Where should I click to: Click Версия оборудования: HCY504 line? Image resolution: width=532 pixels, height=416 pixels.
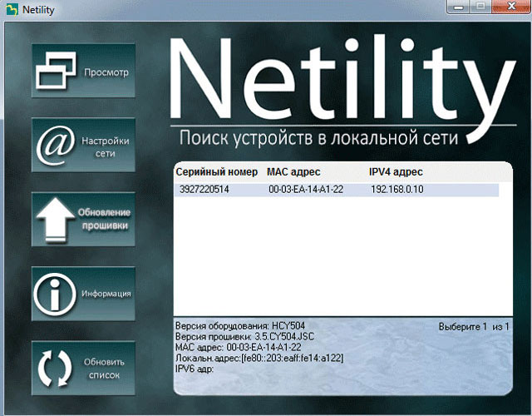pyautogui.click(x=240, y=326)
